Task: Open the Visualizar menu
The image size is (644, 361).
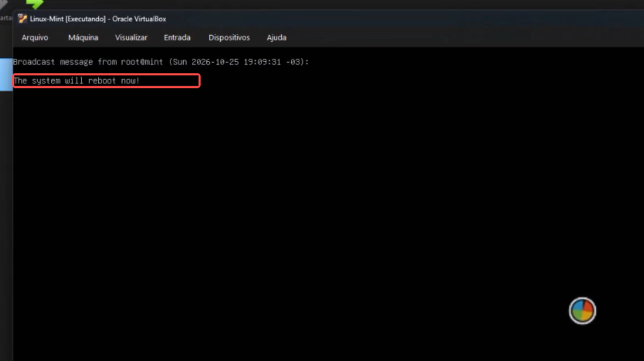Action: click(131, 38)
